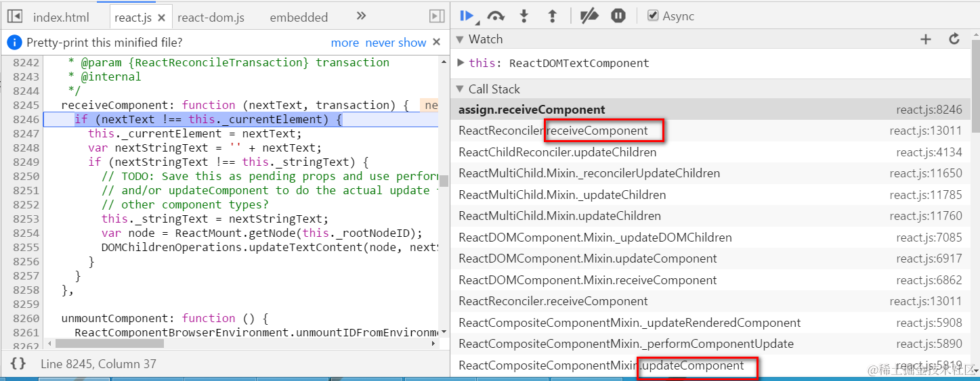Click 'var node = ReactMount.getNode' code line
The width and height of the screenshot is (980, 381).
pos(262,233)
